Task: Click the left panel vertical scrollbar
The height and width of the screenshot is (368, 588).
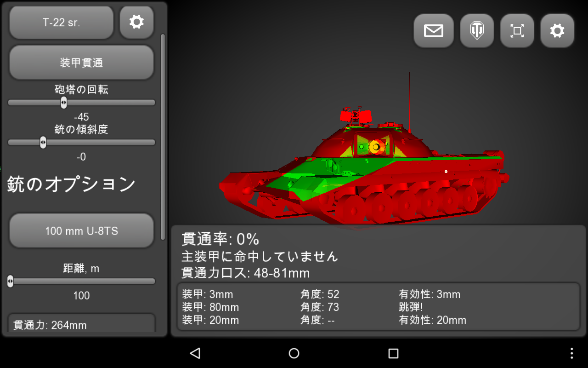Action: pos(163,137)
